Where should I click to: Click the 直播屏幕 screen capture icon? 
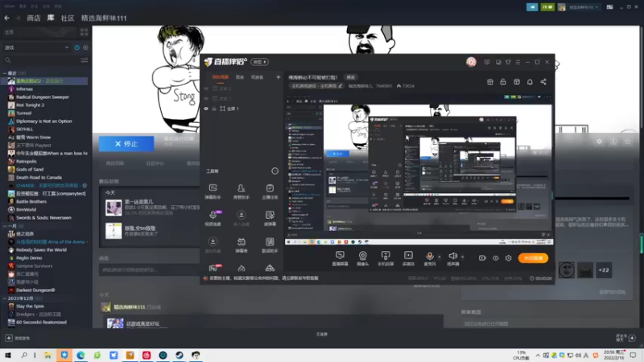point(340,255)
